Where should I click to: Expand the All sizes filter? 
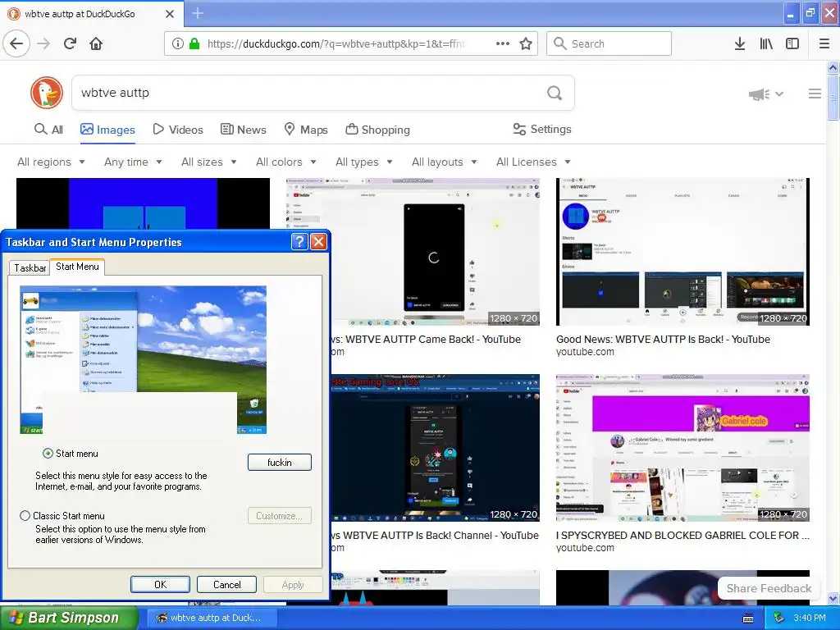pos(209,162)
